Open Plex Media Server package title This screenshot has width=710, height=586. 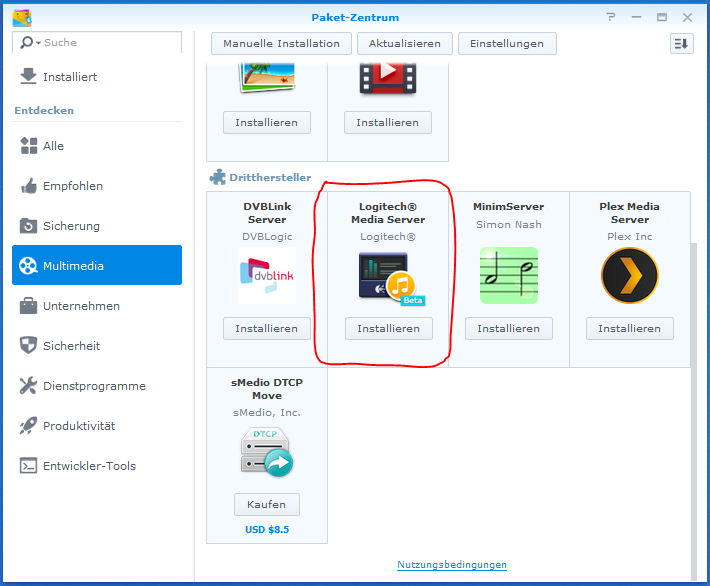629,213
